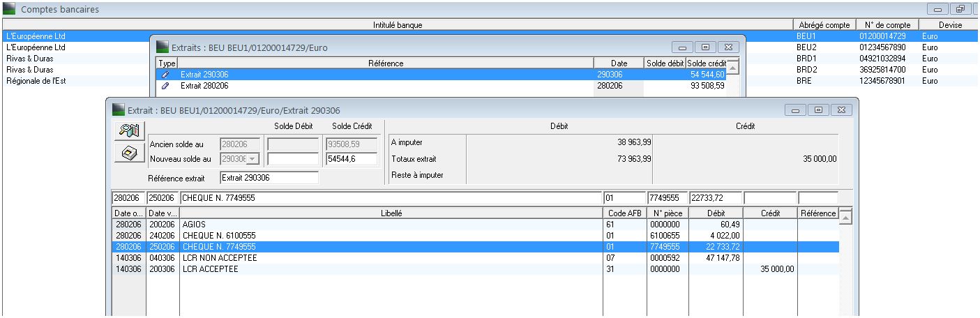Click the Intitulé banque column header
The width and height of the screenshot is (980, 318).
click(x=398, y=25)
